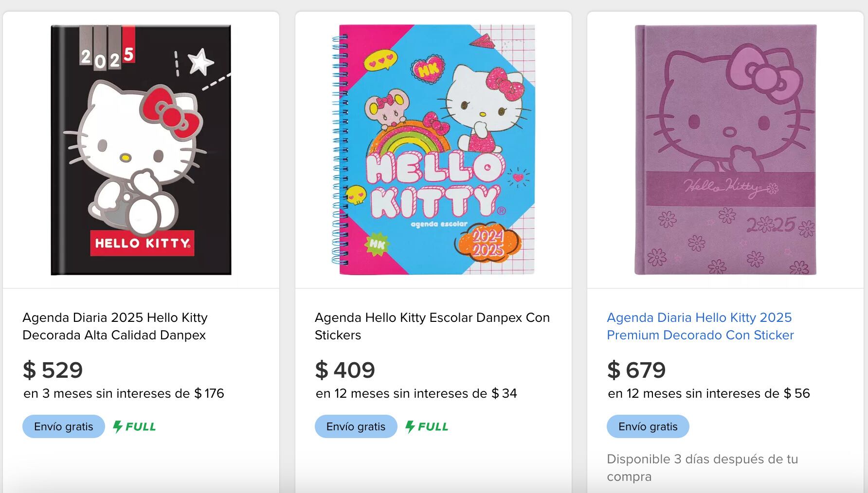
Task: Click "Disponible 3 días después de tu compra" note
Action: [702, 468]
